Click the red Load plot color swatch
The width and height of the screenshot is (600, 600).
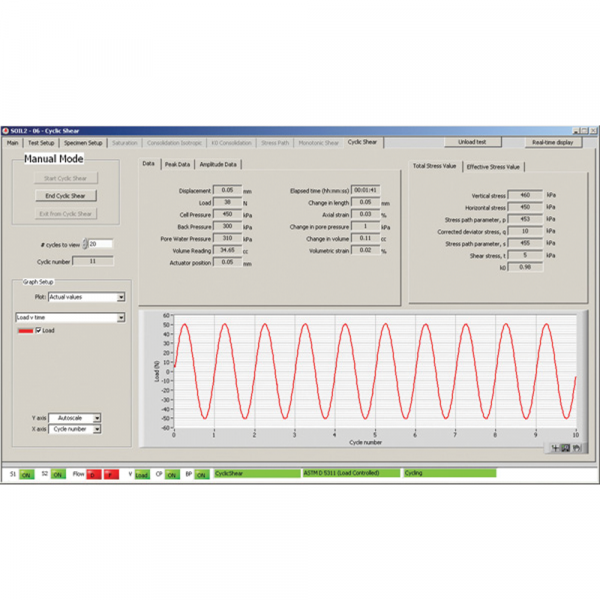pyautogui.click(x=24, y=330)
